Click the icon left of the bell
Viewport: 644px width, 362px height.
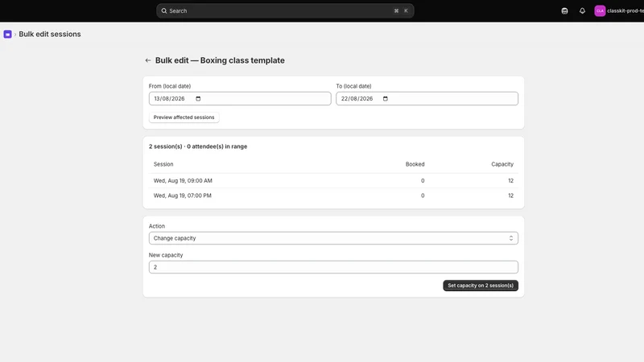click(x=565, y=11)
